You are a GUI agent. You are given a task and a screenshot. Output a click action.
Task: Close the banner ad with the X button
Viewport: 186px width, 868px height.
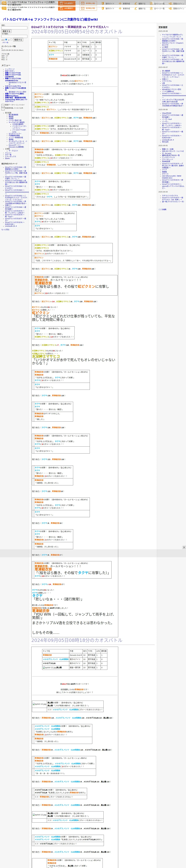184,548
